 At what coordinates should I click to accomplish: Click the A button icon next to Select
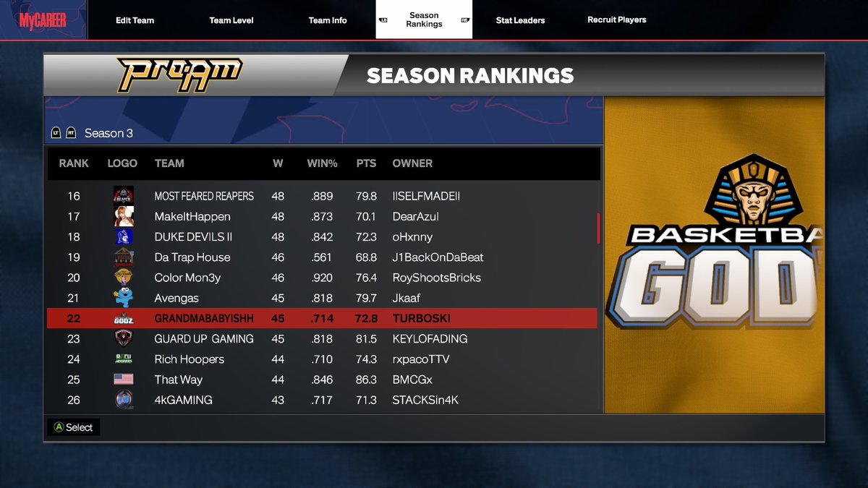(59, 427)
